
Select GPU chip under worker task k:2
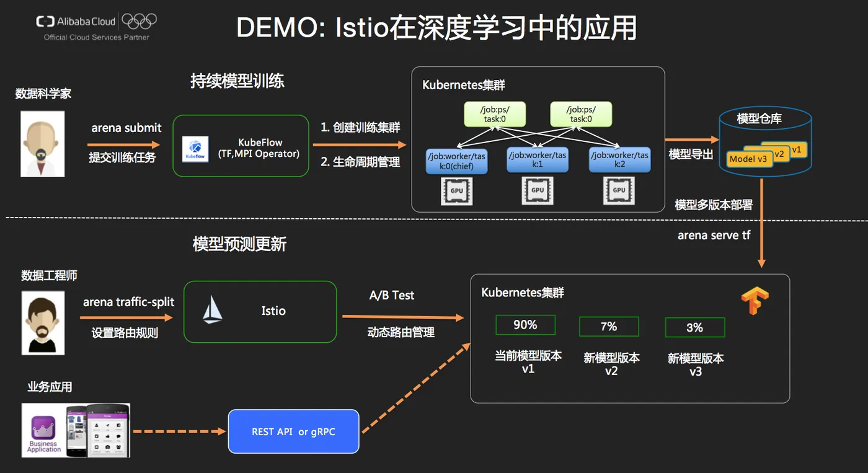pyautogui.click(x=619, y=191)
